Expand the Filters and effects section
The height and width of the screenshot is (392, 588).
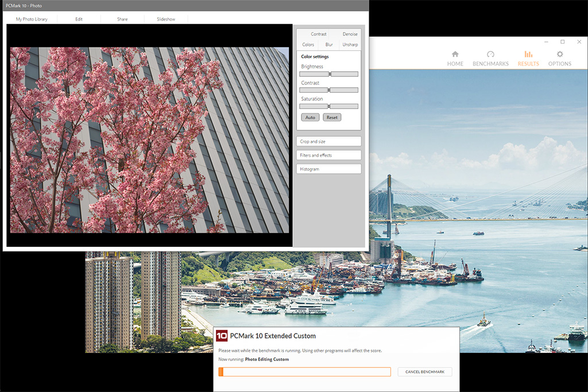329,155
